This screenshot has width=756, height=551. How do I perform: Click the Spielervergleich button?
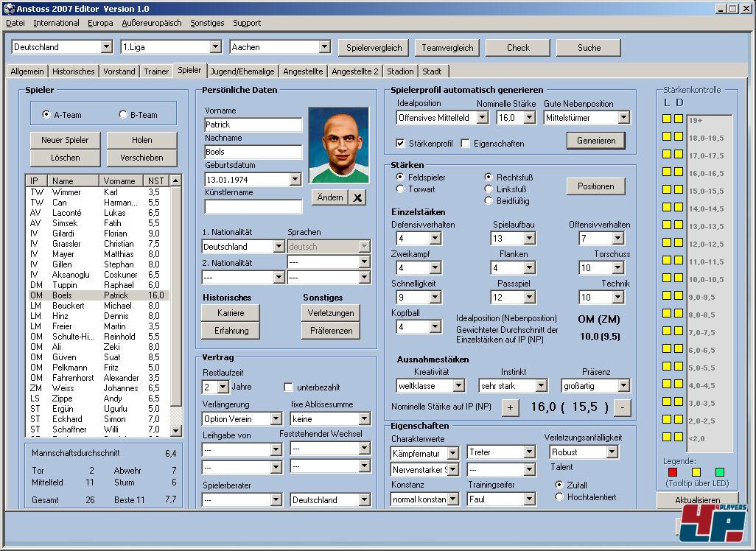click(374, 48)
